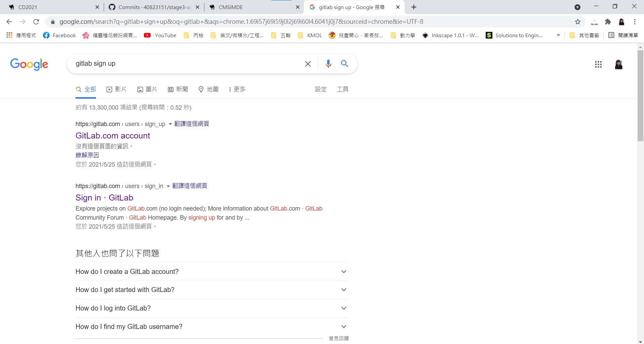Screen dimensions: 644x344
Task: Click the address bar URL
Action: click(241, 22)
